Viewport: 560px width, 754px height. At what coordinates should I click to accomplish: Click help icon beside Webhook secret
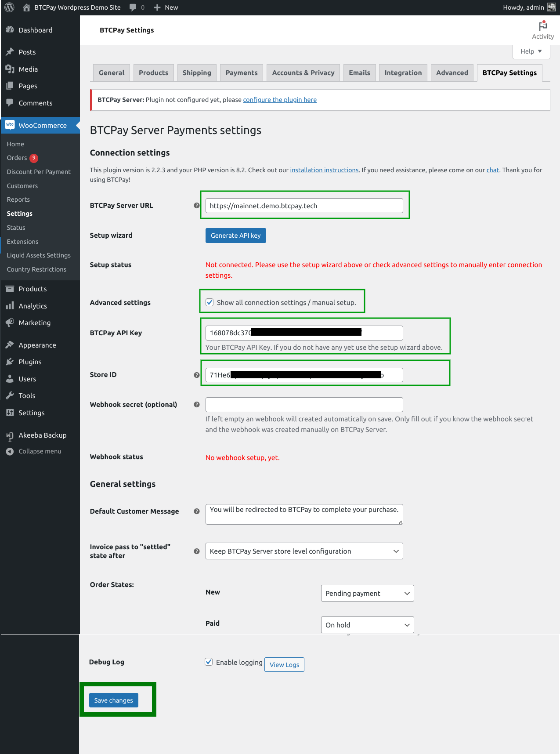tap(197, 404)
